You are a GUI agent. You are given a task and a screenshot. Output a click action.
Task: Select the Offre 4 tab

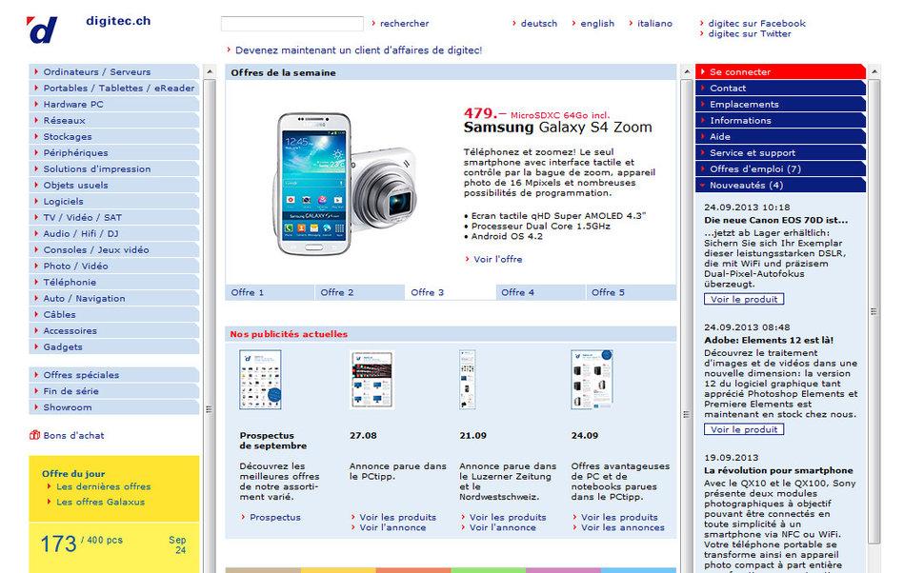(541, 292)
